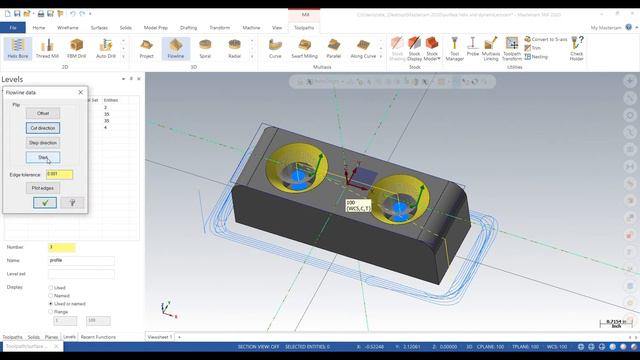Open the Tool Manager
Image resolution: width=640 pixels, height=360 pixels.
pos(454,49)
